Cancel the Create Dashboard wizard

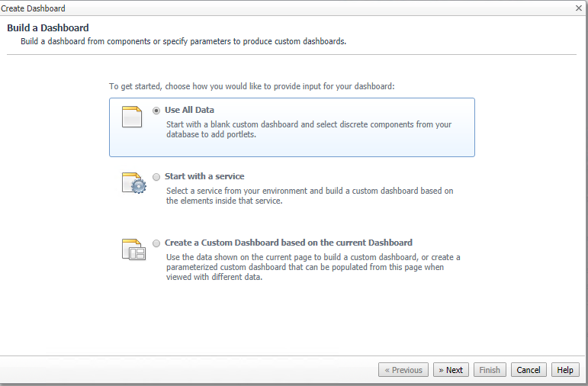point(529,370)
